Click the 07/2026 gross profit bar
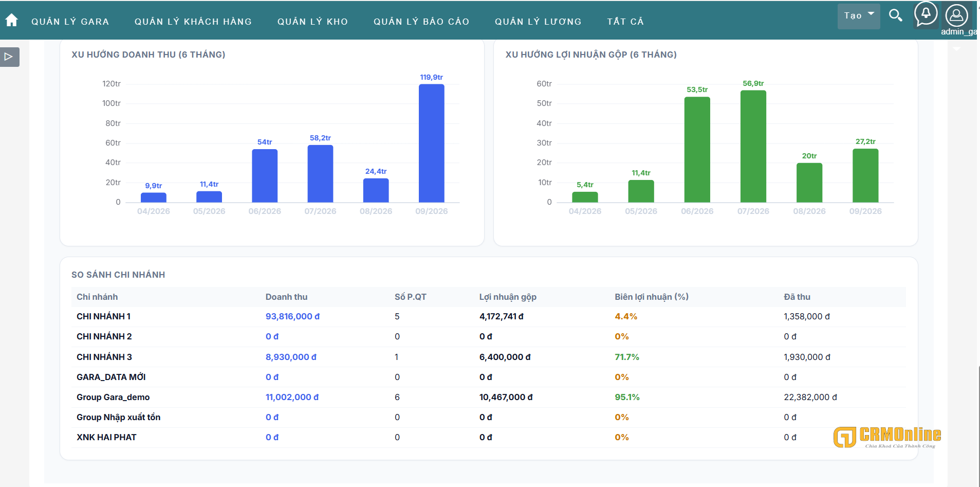Screen dimensions: 980x487 coord(753,146)
